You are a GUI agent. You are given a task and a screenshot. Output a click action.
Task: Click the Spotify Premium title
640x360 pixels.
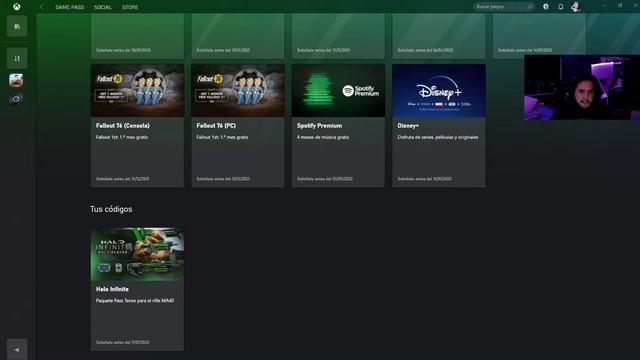click(x=319, y=126)
